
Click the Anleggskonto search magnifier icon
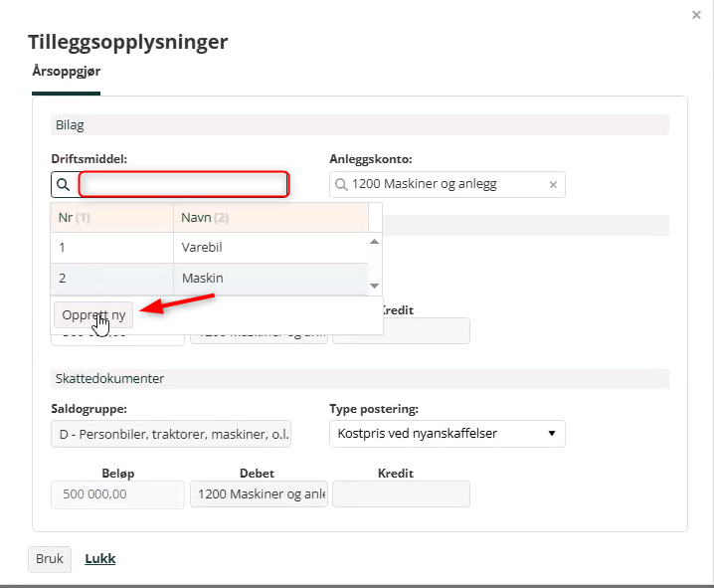click(341, 184)
